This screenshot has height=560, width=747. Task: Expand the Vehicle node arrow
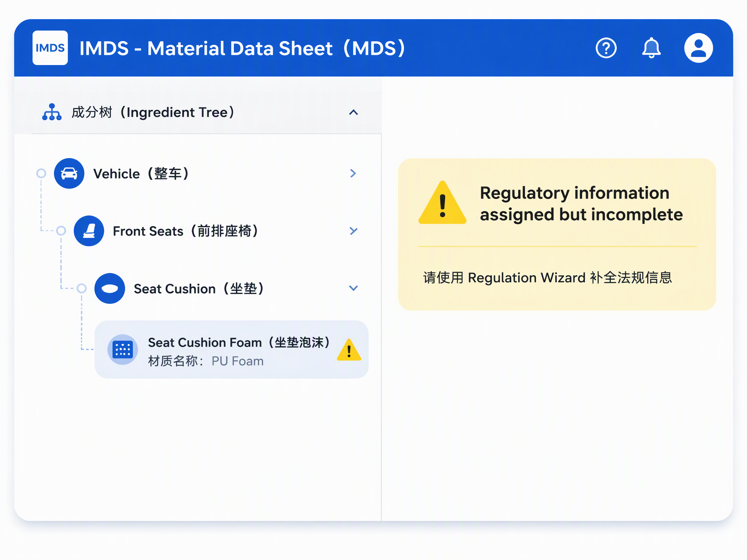353,173
